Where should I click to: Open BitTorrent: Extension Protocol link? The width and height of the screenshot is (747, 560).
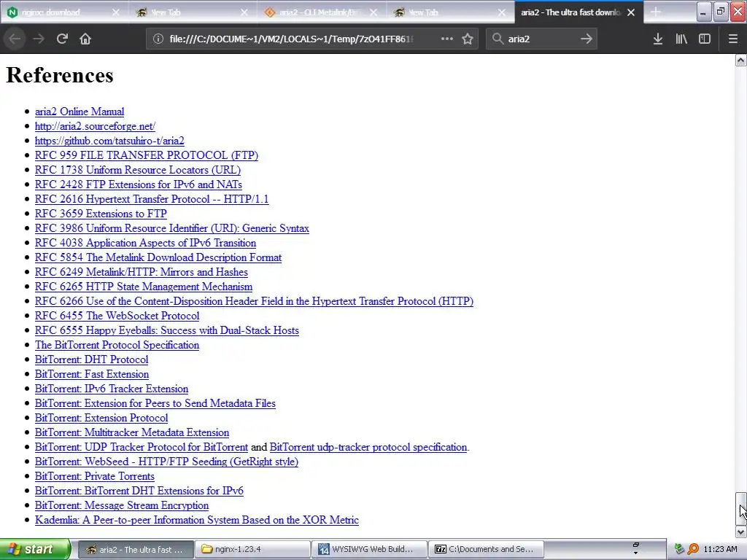(101, 418)
